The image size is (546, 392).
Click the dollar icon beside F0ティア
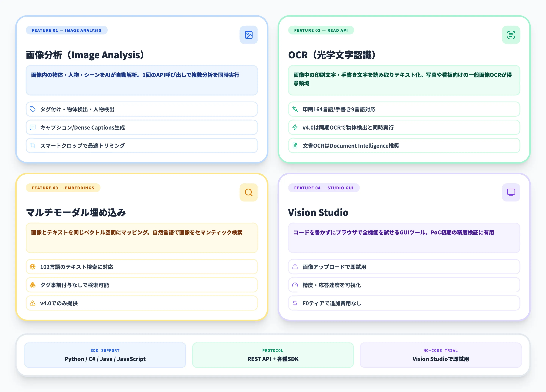tap(295, 303)
